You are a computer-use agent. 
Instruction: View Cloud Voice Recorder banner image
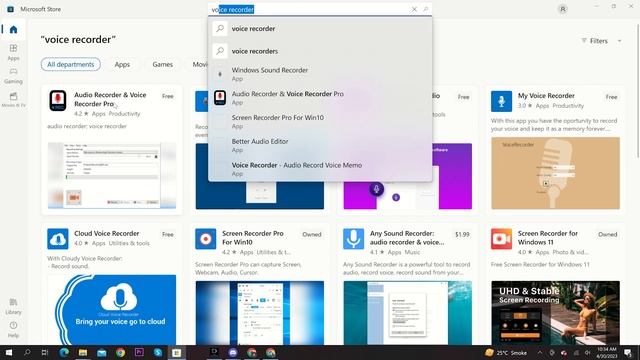(112, 310)
